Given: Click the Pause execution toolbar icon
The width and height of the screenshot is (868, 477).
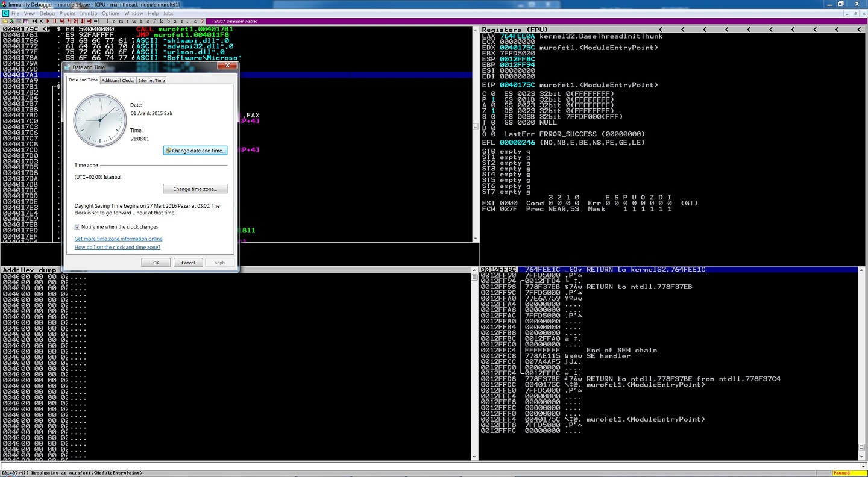Looking at the screenshot, I should [x=54, y=21].
